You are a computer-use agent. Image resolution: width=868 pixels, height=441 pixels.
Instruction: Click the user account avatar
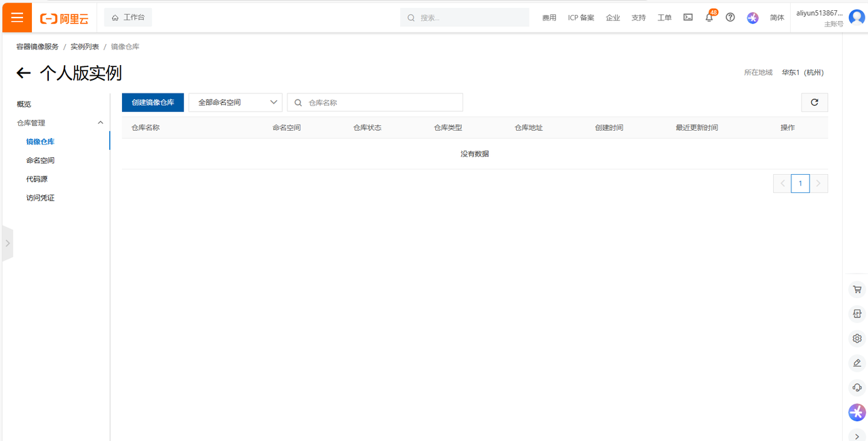[856, 18]
